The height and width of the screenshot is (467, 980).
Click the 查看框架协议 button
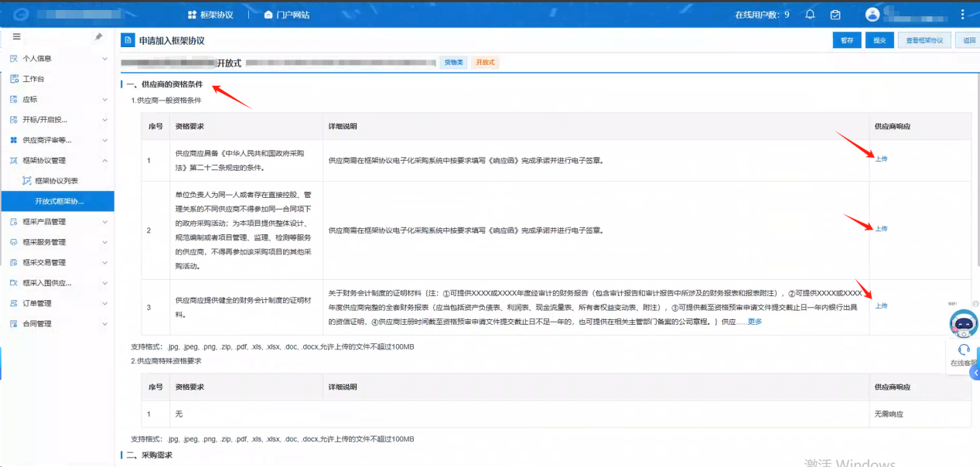coord(924,40)
